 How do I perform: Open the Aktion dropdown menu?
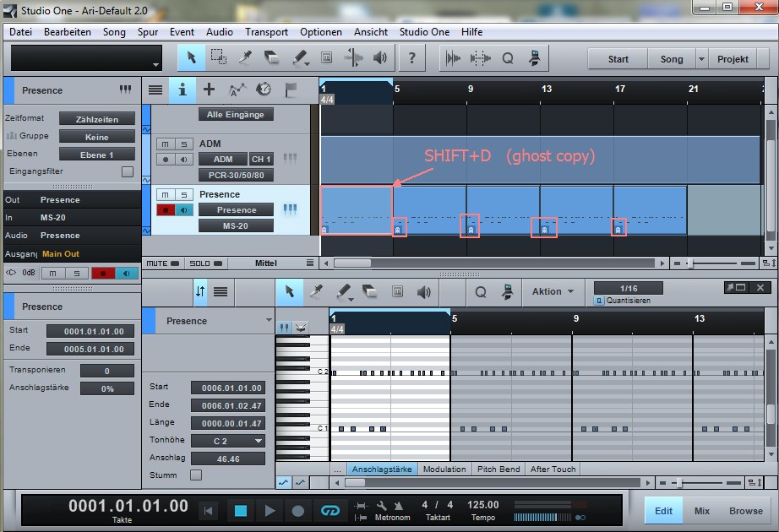(x=553, y=291)
